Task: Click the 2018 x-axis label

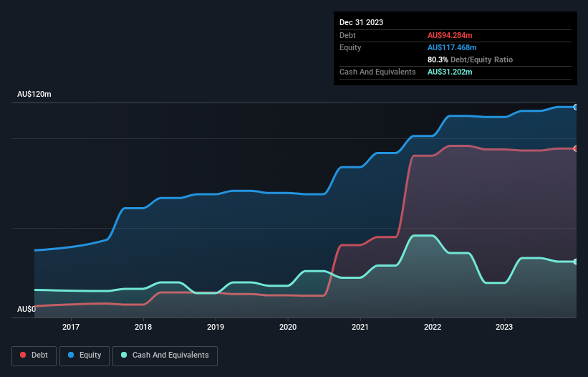Action: 143,327
